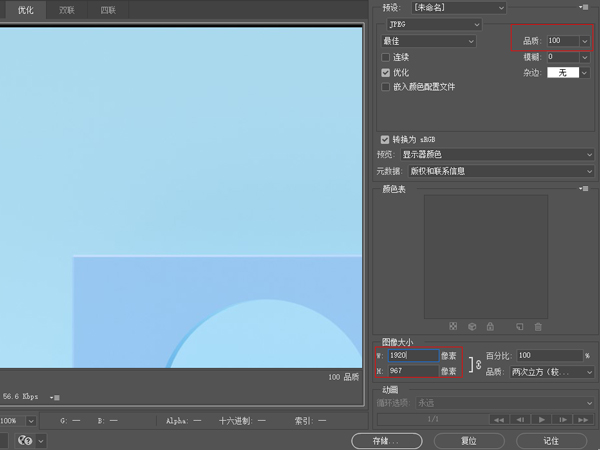600x450 pixels.
Task: Click the new color icon in color table
Action: point(520,326)
